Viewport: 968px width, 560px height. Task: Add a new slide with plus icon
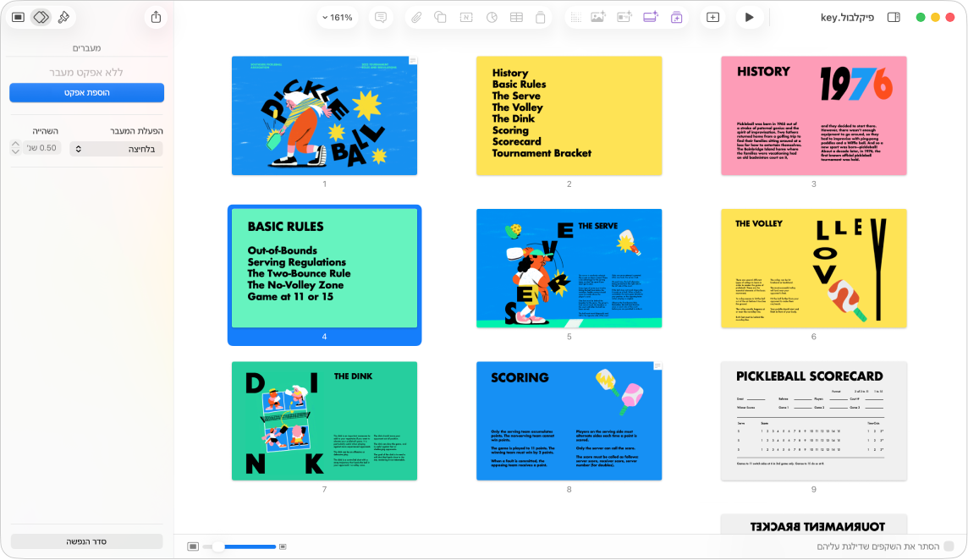click(712, 17)
